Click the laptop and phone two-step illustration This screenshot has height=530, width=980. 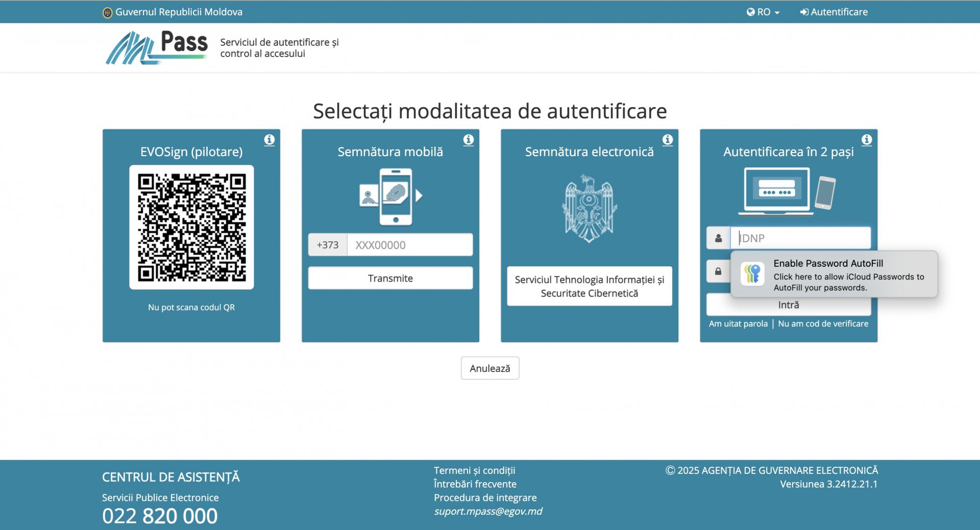click(x=788, y=192)
